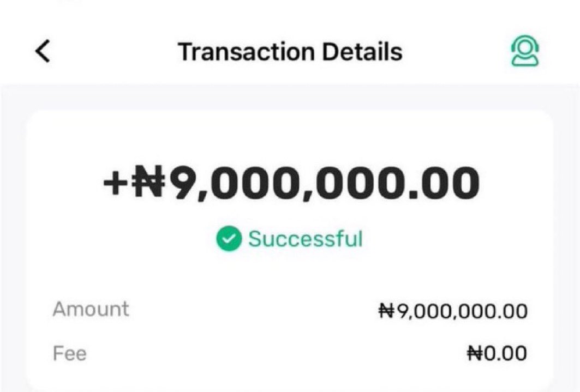Click the Naira symbol in the Amount row value

click(x=387, y=311)
